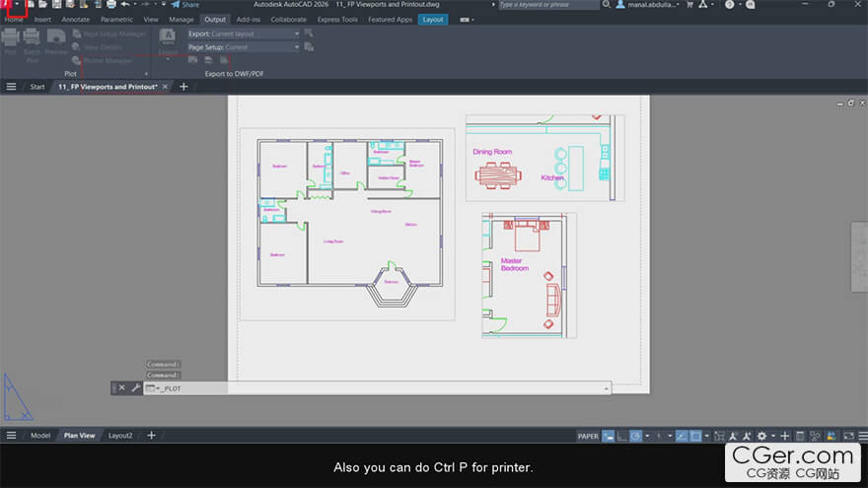Click the Help question mark icon

tap(730, 4)
